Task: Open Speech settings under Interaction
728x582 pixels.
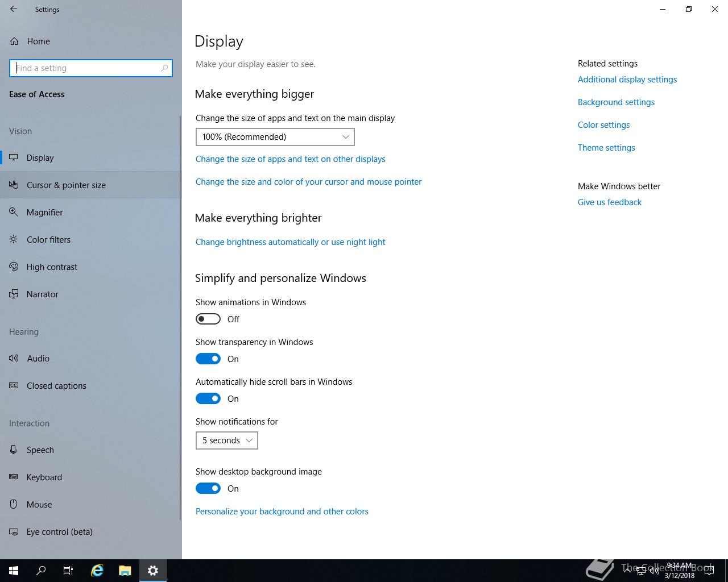Action: click(91, 450)
